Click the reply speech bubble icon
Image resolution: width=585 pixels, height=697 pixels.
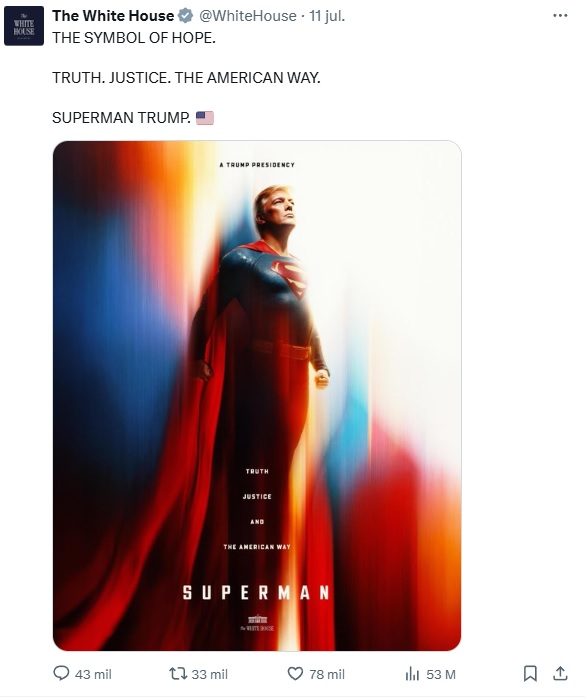[x=61, y=673]
